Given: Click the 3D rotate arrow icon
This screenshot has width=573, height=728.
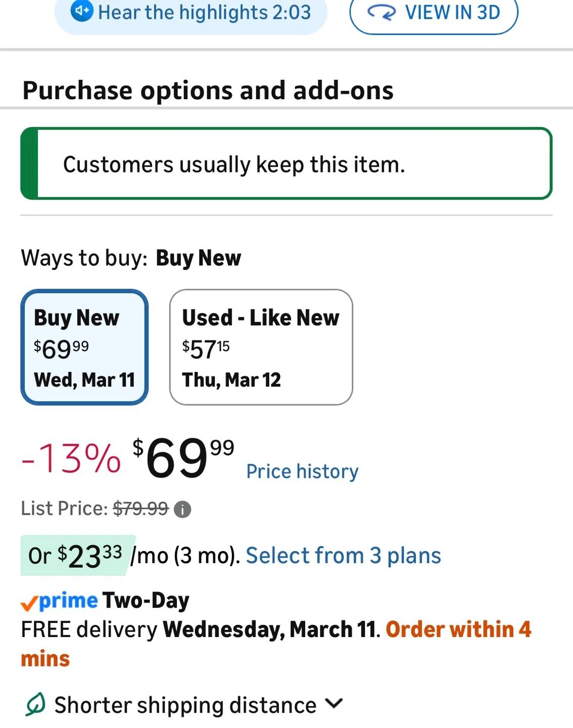Looking at the screenshot, I should [x=381, y=12].
